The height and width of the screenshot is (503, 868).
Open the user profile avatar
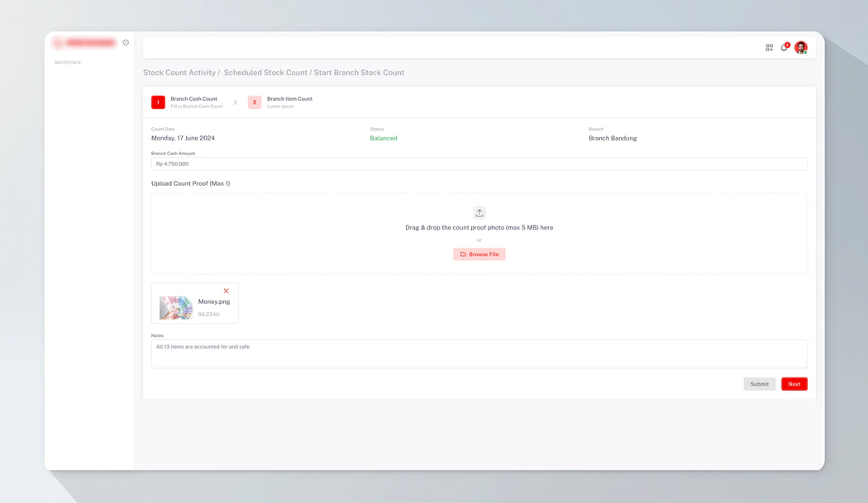800,48
